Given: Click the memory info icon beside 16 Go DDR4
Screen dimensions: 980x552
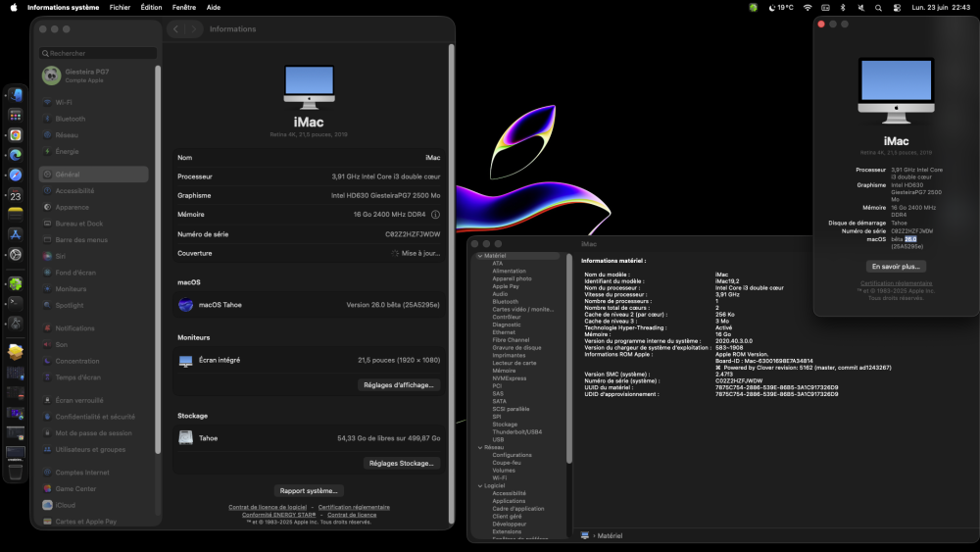Looking at the screenshot, I should [x=436, y=215].
